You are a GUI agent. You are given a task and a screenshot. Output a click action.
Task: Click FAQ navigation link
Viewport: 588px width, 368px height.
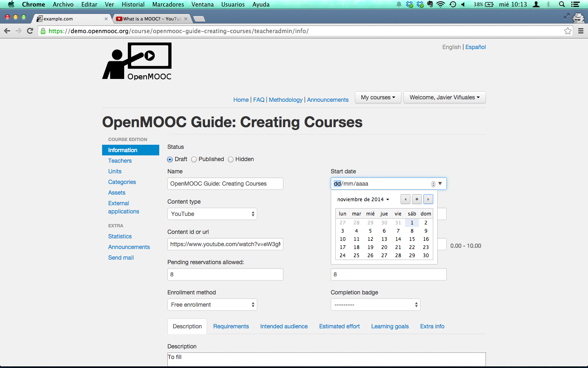pos(259,100)
